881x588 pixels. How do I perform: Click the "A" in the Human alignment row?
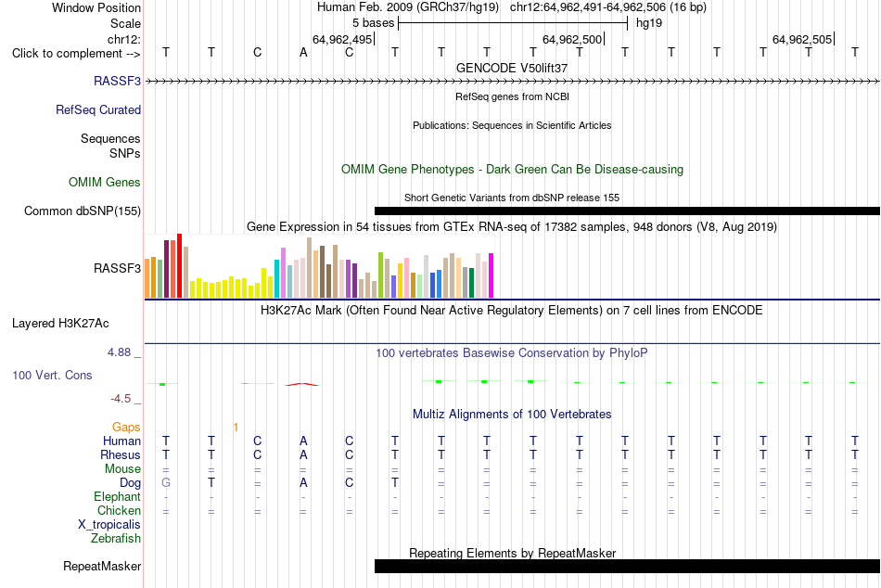(303, 441)
